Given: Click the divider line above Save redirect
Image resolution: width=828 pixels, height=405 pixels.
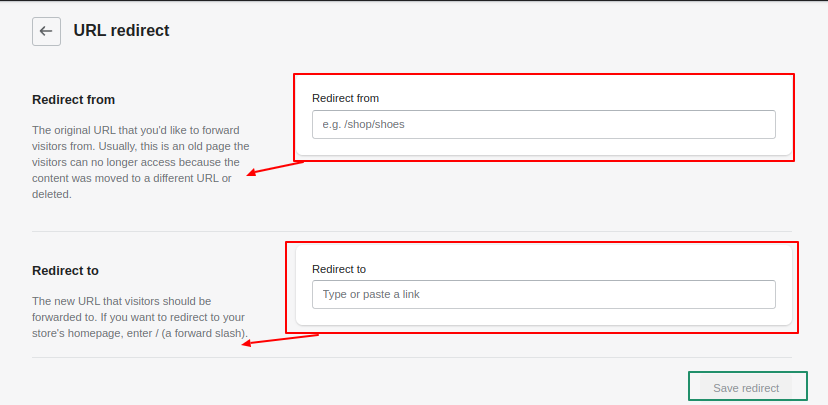Looking at the screenshot, I should 412,357.
